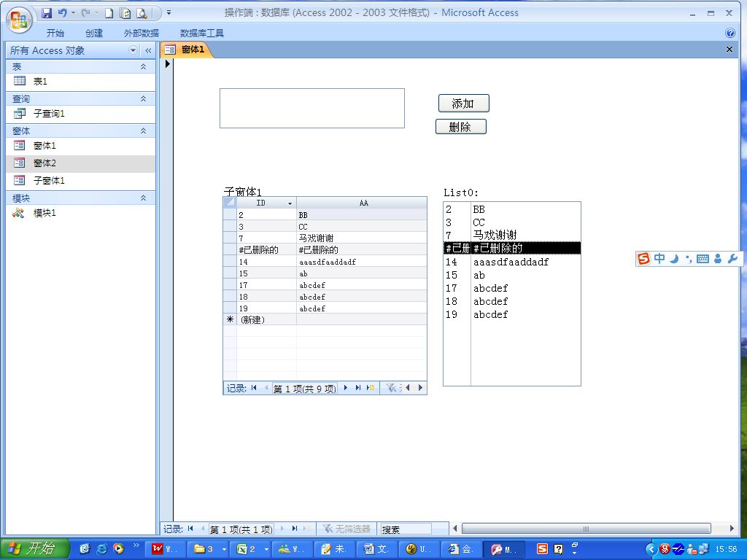Open 所有 Access 对象 navigation dropdown

[x=133, y=50]
